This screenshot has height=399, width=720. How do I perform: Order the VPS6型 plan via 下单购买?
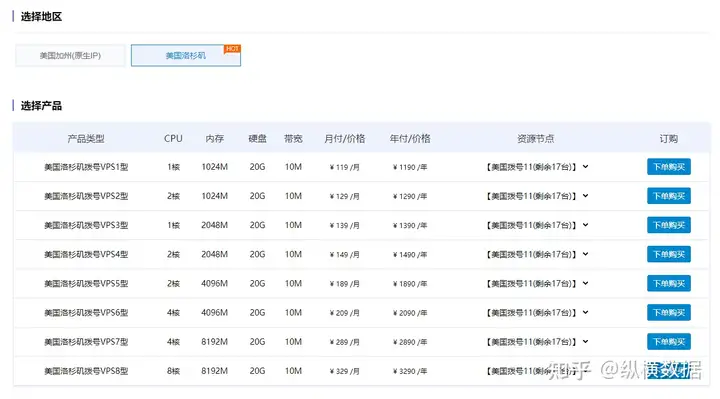669,313
